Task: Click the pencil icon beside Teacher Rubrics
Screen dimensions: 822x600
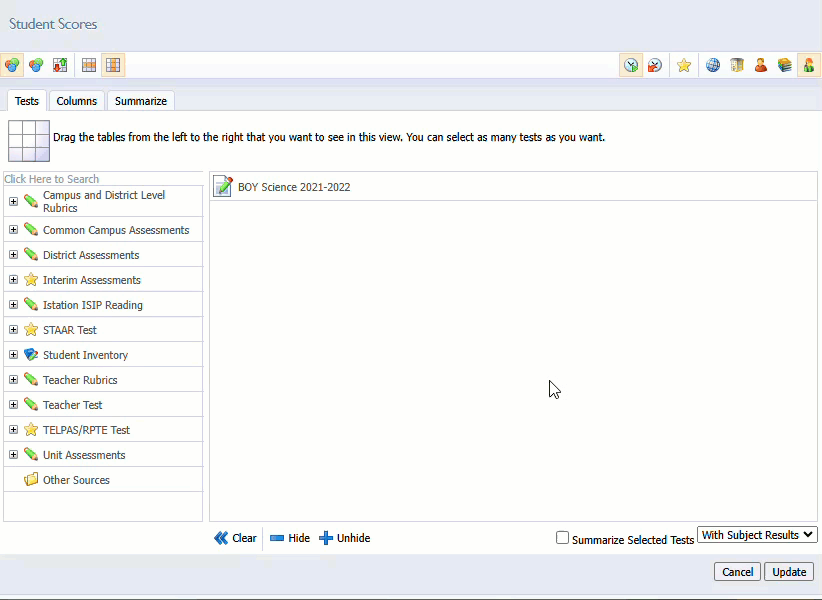Action: tap(31, 379)
